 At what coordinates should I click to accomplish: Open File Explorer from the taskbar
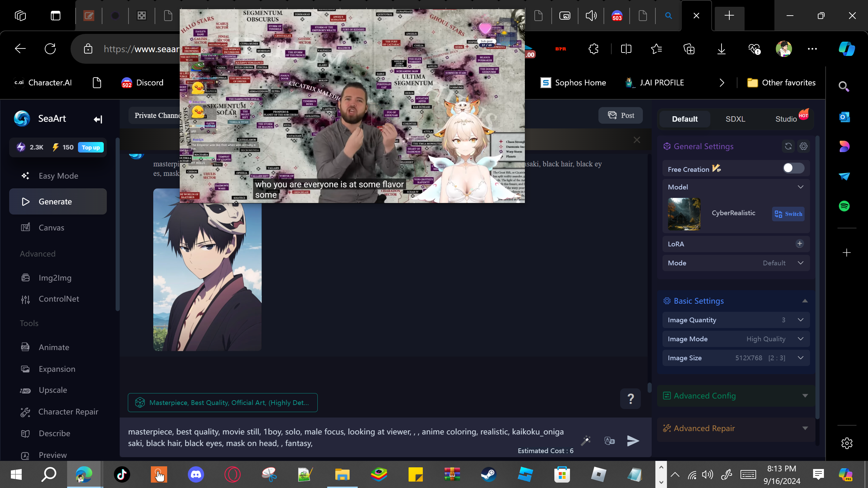342,474
